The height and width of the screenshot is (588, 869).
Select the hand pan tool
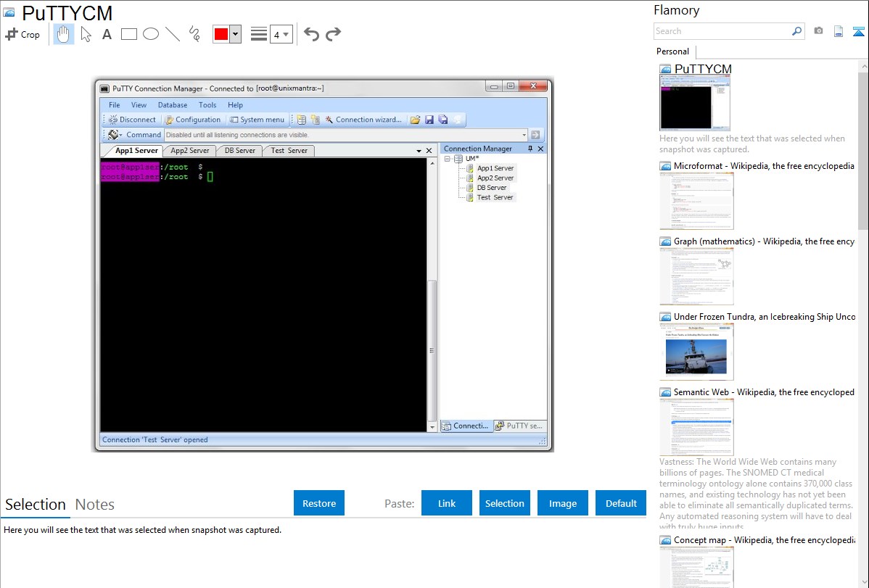63,34
